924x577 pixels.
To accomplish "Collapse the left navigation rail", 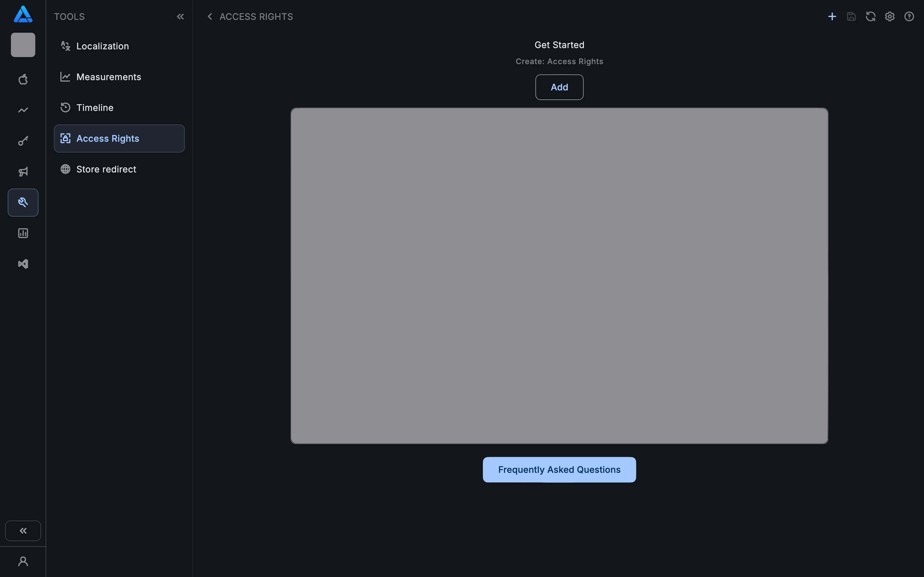I will (23, 531).
